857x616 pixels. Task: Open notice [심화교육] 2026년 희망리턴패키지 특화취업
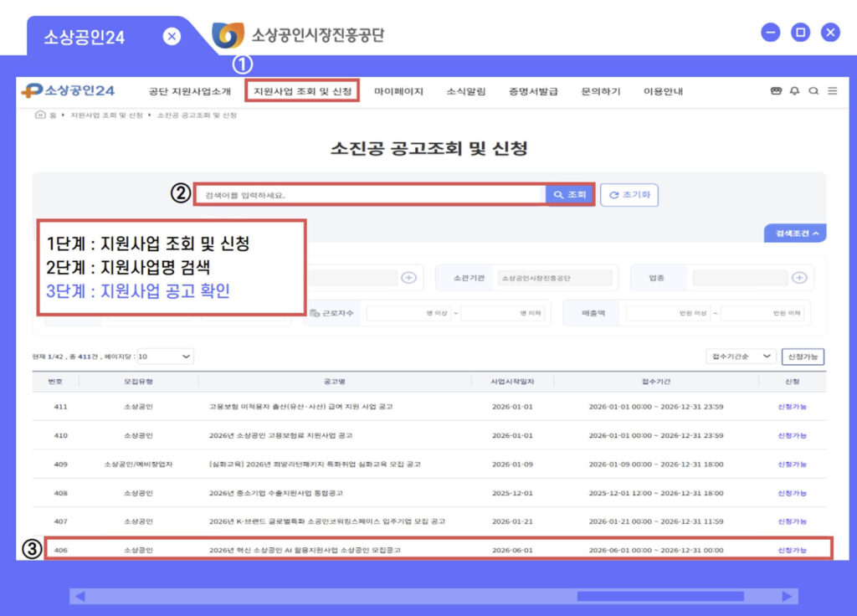click(315, 464)
